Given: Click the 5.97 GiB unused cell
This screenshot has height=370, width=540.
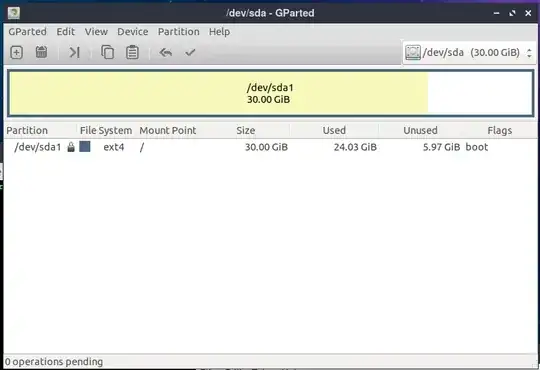Looking at the screenshot, I should coord(442,147).
